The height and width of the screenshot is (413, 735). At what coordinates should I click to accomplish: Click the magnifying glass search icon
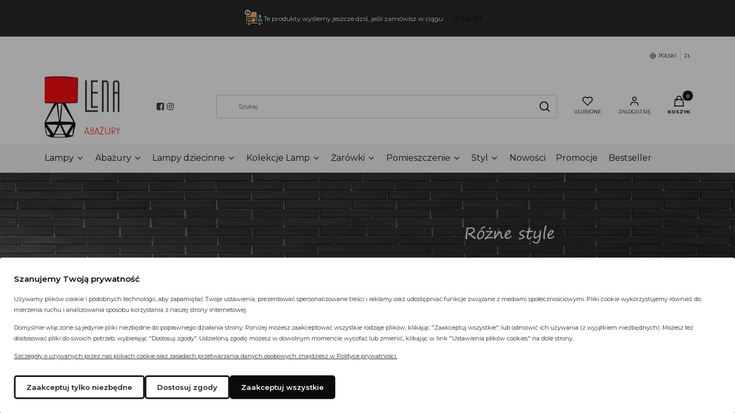(x=544, y=106)
